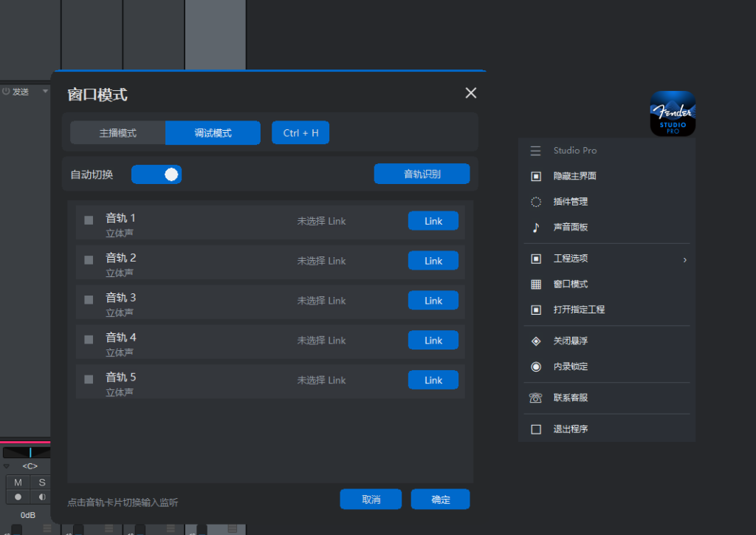The width and height of the screenshot is (756, 535).
Task: Select 插件管理 menu entry
Action: (607, 202)
